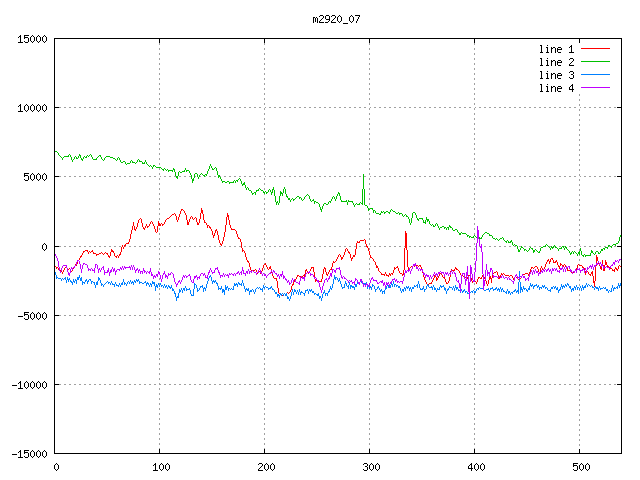Click the red spike near x 335
The height and width of the screenshot is (480, 640).
(x=406, y=251)
